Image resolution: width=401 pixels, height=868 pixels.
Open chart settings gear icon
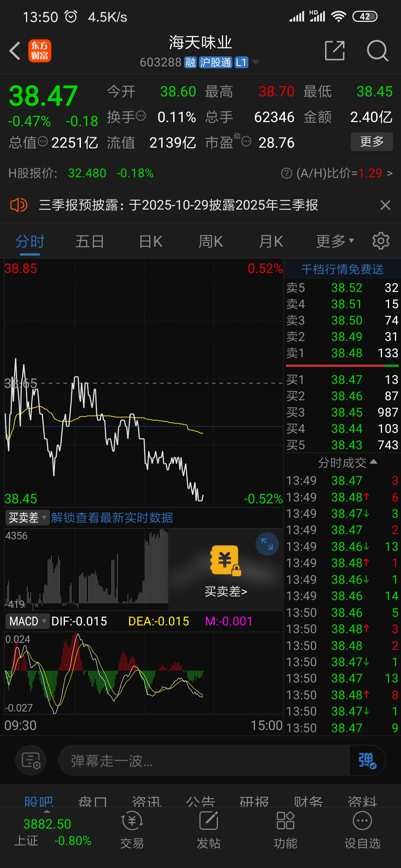[381, 241]
